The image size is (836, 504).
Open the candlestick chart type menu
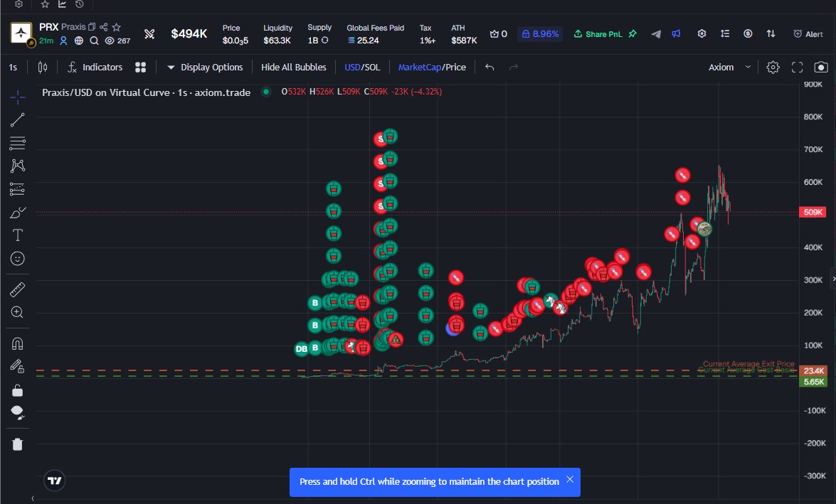tap(43, 67)
